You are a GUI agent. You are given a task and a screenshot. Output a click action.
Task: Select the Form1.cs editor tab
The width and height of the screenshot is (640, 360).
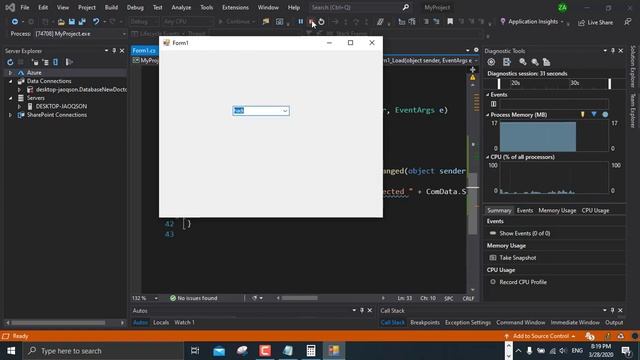(x=144, y=51)
